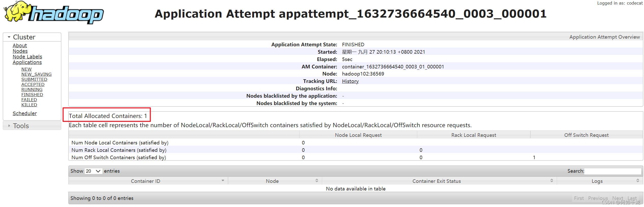Click Total Allocated Containers text

pos(108,116)
